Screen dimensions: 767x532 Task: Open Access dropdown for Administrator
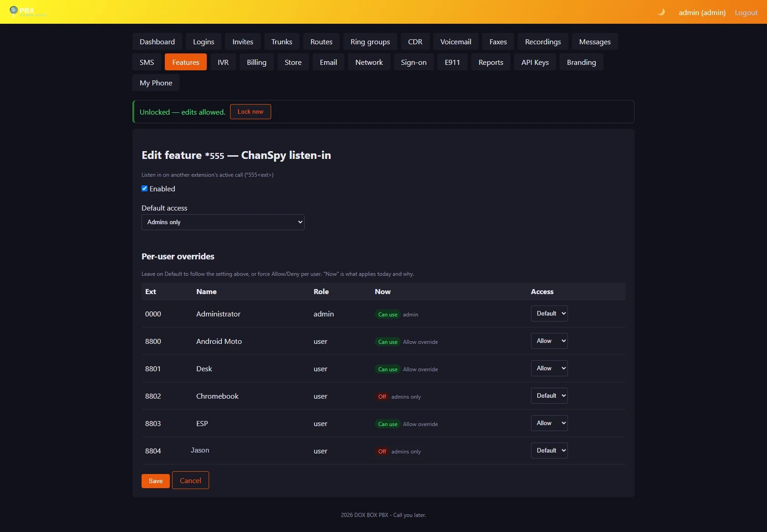point(549,314)
